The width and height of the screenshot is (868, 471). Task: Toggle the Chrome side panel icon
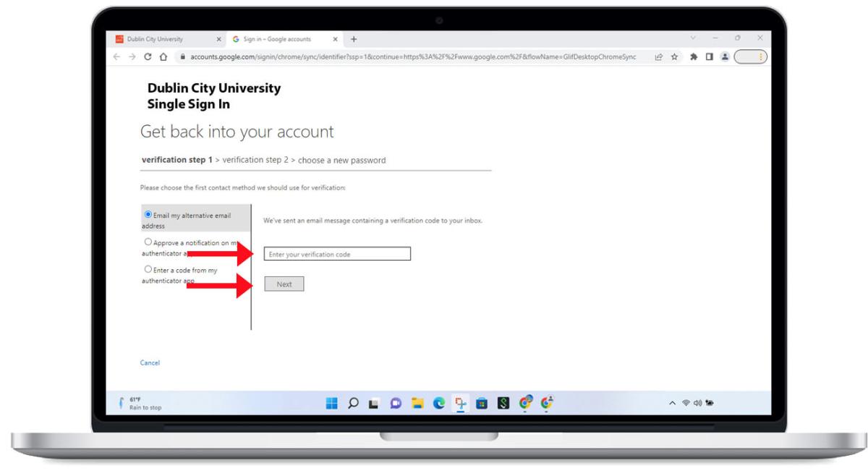click(x=710, y=56)
